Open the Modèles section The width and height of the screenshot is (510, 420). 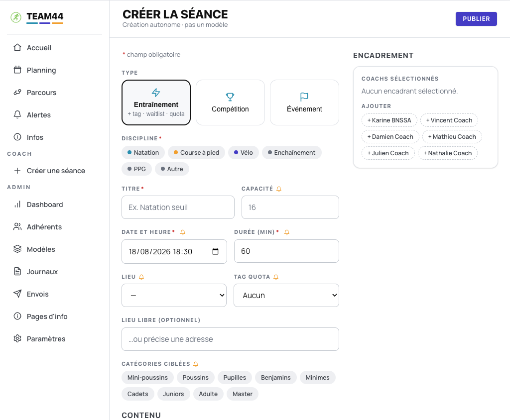click(55, 249)
